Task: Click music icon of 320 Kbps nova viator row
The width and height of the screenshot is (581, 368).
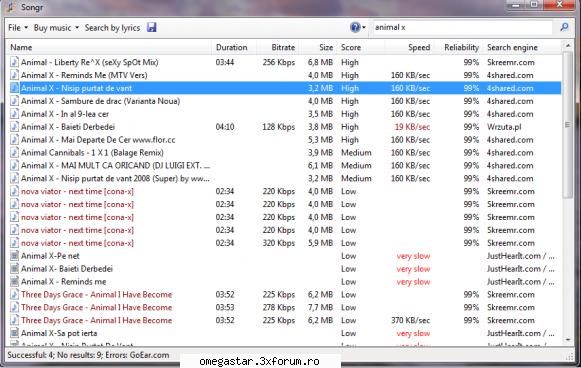Action: (x=14, y=243)
